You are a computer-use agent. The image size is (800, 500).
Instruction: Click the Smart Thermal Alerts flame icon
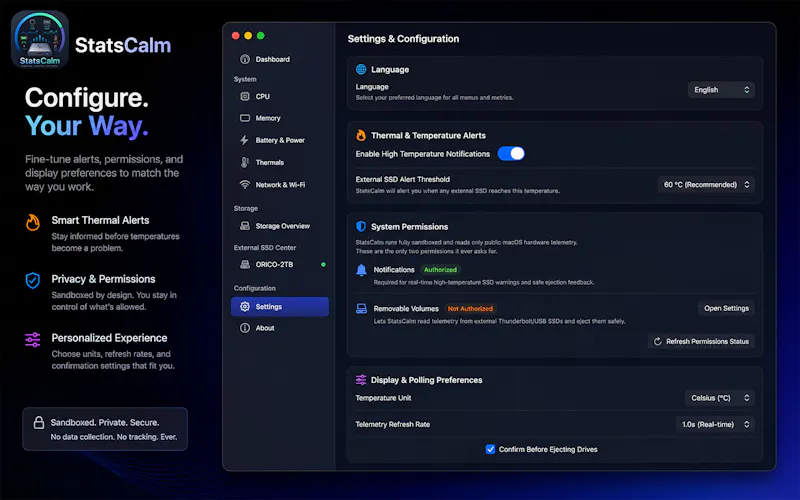(33, 222)
